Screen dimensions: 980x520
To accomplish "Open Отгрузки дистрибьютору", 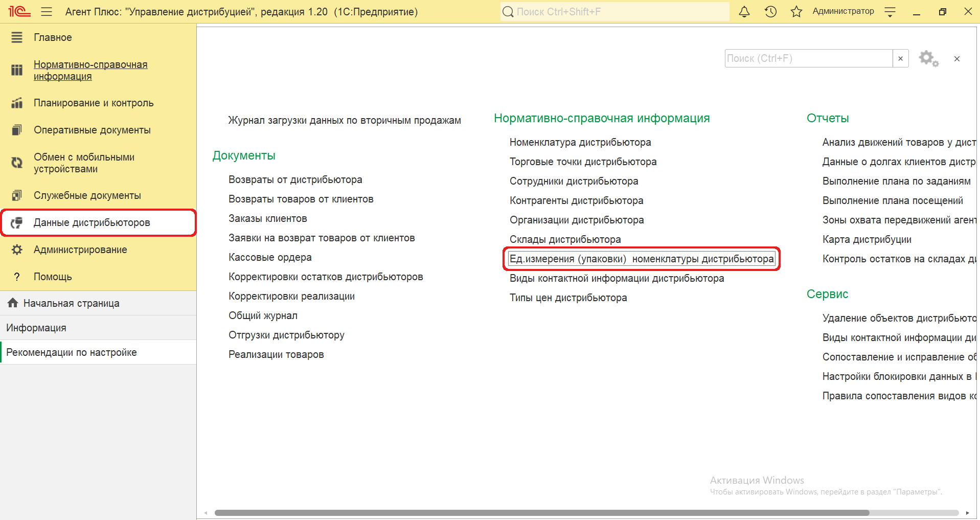I will (x=286, y=335).
